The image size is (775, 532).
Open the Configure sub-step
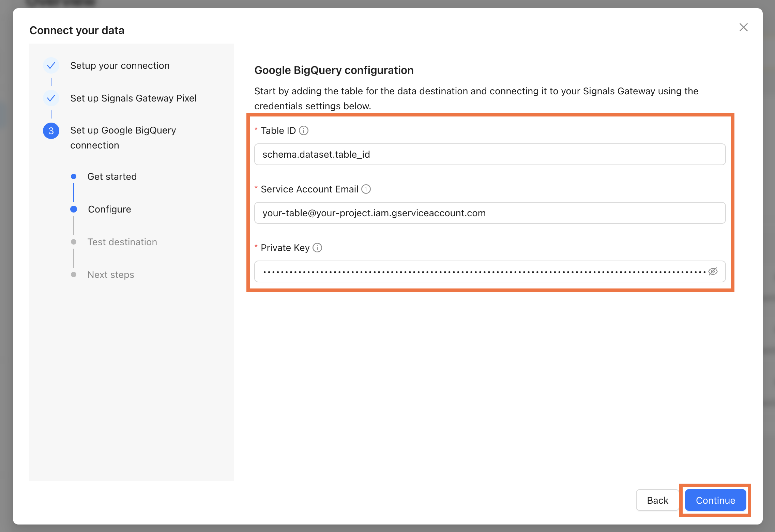pyautogui.click(x=109, y=209)
